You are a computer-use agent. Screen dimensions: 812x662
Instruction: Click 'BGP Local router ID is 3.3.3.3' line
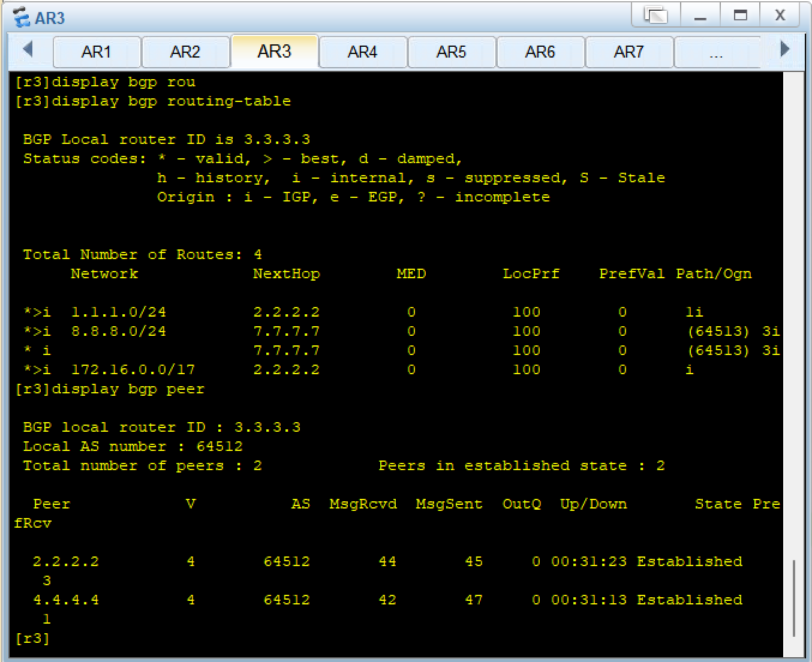(167, 139)
